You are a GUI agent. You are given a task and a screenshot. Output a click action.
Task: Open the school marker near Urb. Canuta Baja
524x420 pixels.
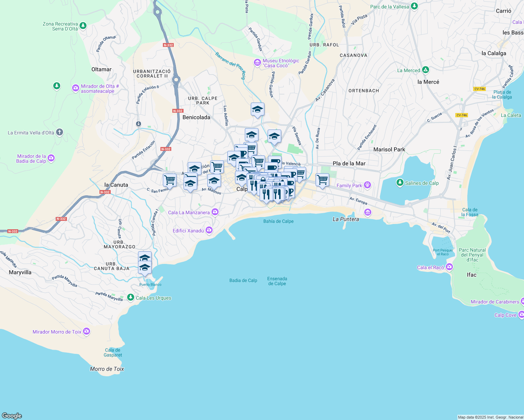[144, 268]
